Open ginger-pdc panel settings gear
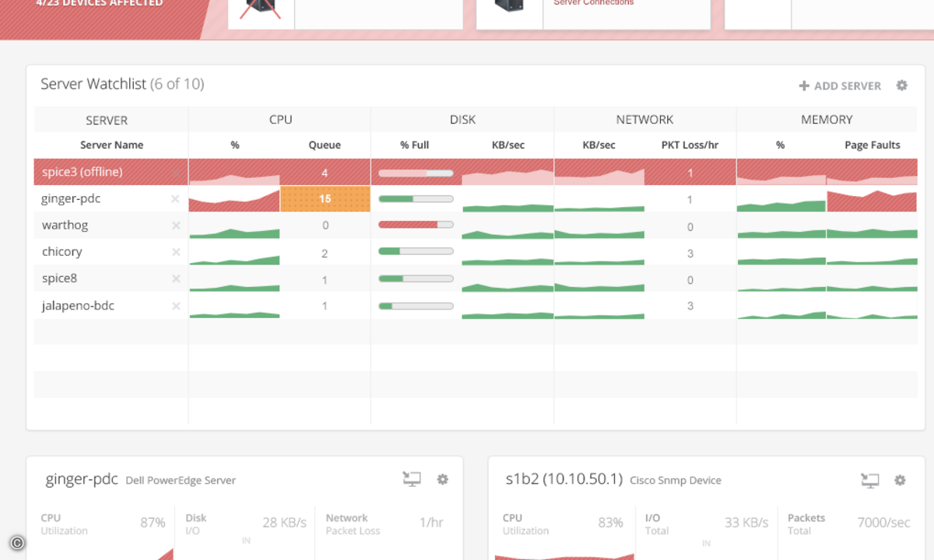Image resolution: width=934 pixels, height=560 pixels. point(442,479)
